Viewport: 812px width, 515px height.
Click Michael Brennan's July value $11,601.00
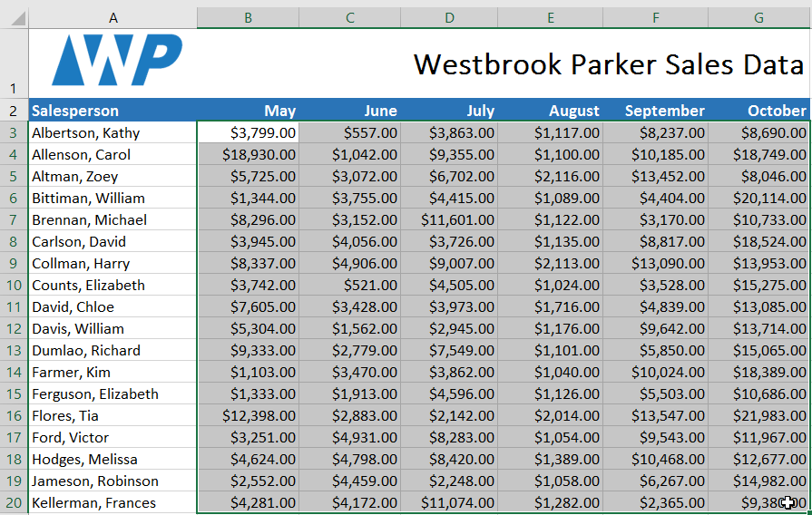tap(450, 220)
